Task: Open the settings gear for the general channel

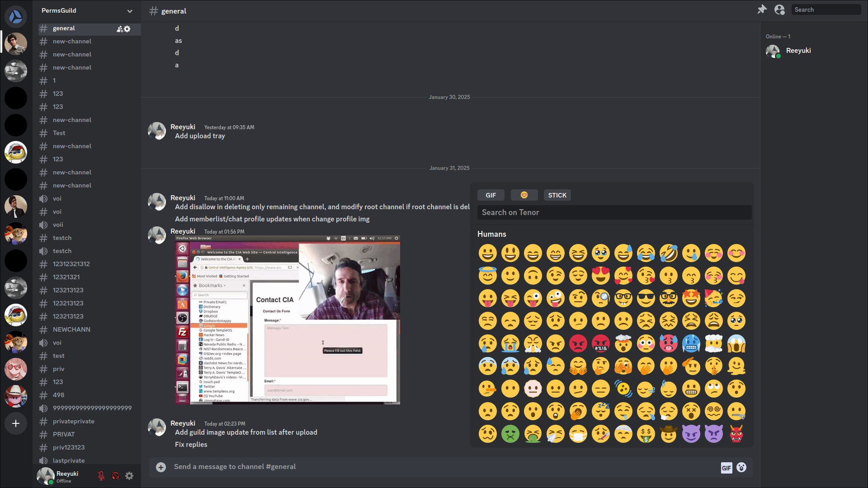Action: pyautogui.click(x=127, y=28)
